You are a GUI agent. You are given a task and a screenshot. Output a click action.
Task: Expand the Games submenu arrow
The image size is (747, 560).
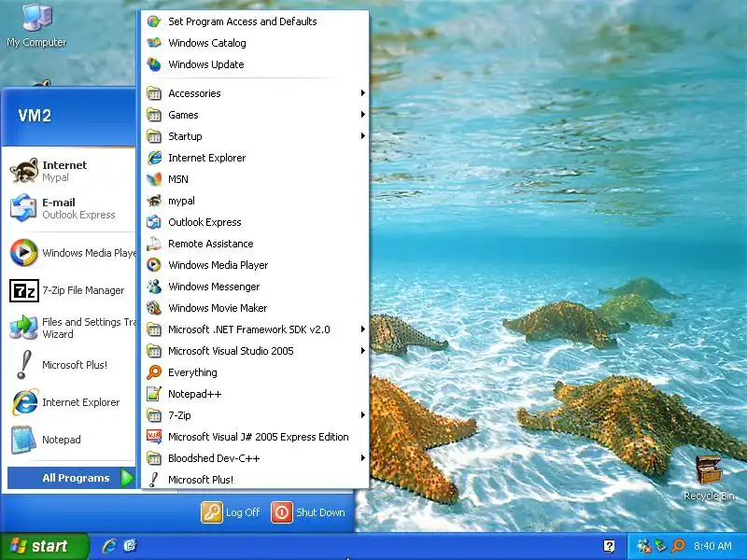point(363,114)
